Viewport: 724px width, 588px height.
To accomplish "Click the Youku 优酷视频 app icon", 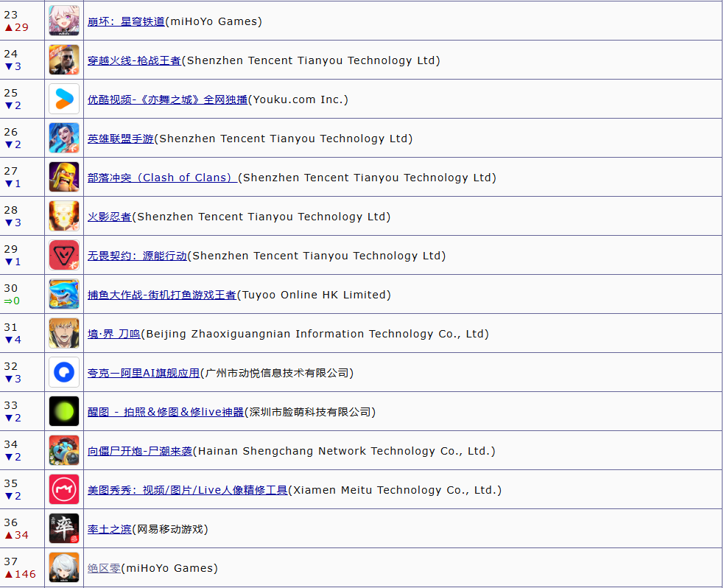I will (x=64, y=99).
